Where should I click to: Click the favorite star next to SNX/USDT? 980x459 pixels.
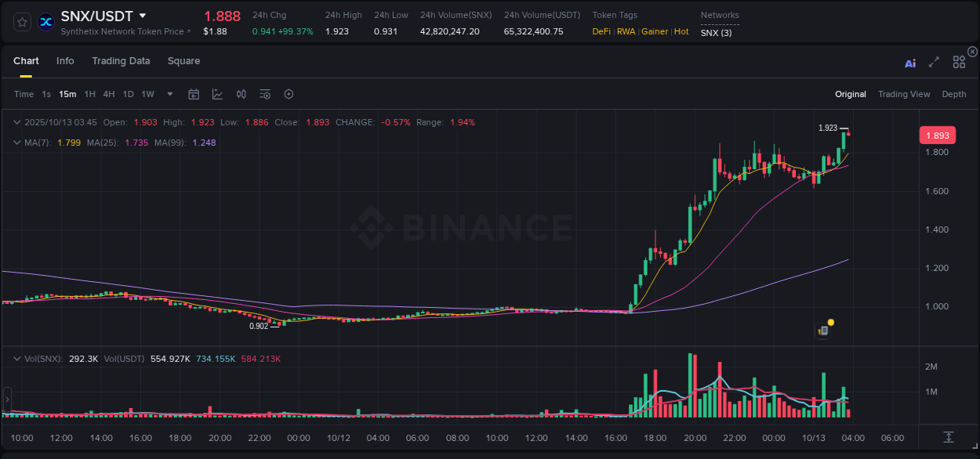pyautogui.click(x=21, y=22)
